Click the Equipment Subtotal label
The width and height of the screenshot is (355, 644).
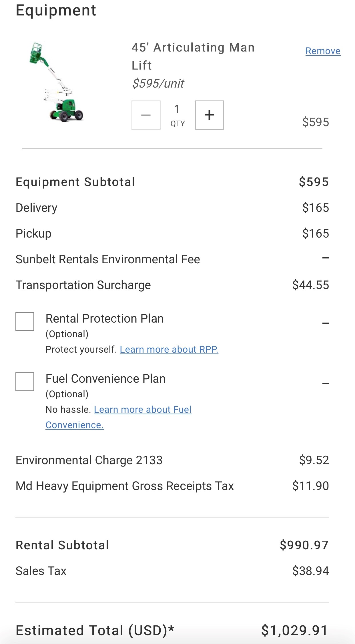(x=75, y=182)
